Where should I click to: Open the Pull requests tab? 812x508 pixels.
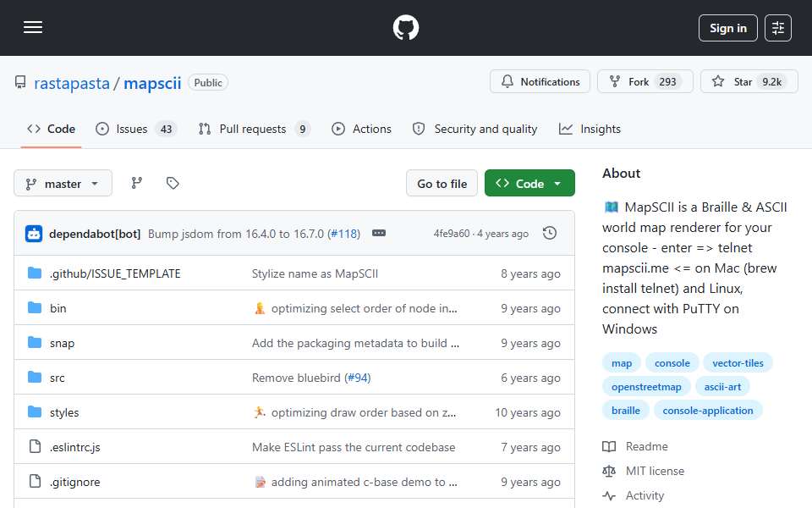pyautogui.click(x=254, y=129)
